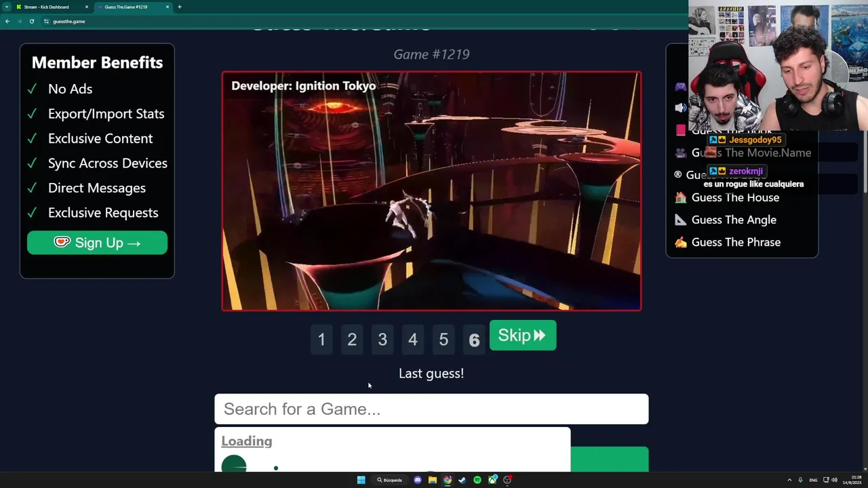Viewport: 868px width, 488px height.
Task: Select screenshot number 4
Action: 413,340
